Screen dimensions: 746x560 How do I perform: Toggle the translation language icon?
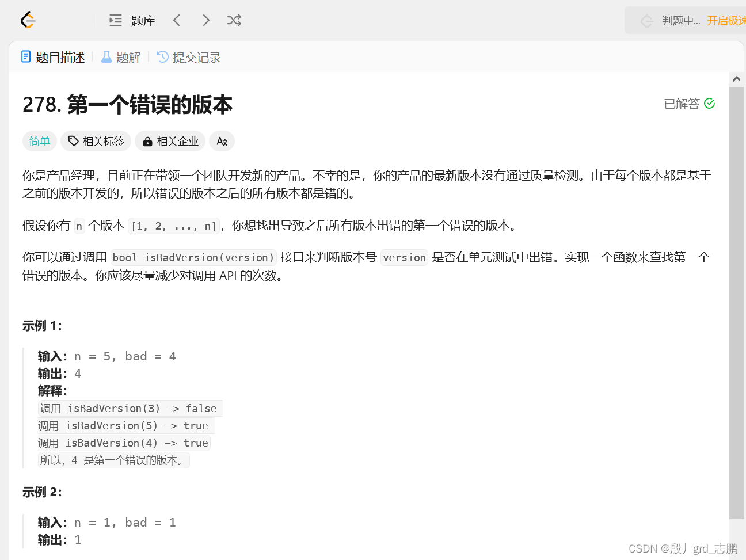[222, 141]
